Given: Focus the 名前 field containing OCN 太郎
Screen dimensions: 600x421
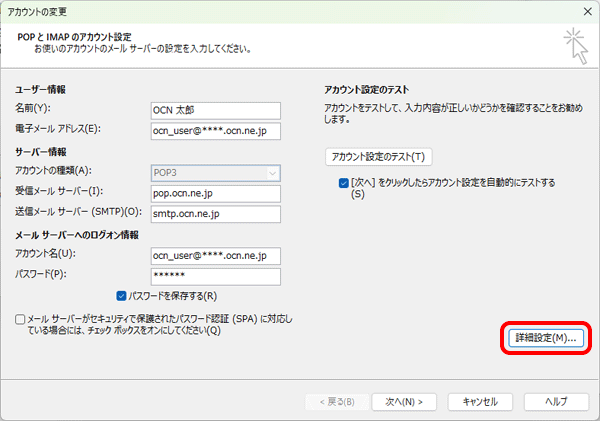Looking at the screenshot, I should coord(215,110).
